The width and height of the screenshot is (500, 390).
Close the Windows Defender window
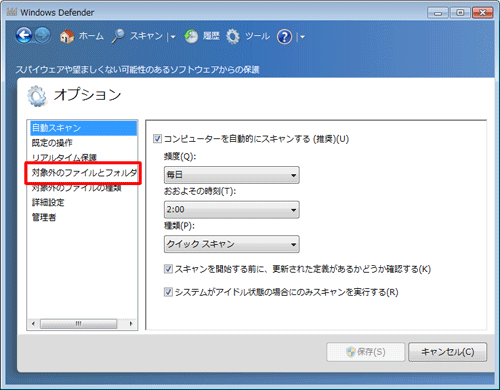point(482,13)
